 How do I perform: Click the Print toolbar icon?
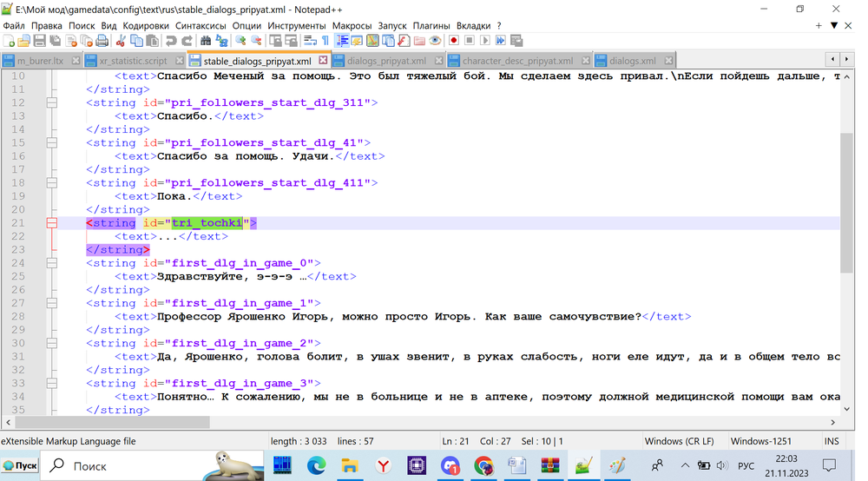click(102, 41)
